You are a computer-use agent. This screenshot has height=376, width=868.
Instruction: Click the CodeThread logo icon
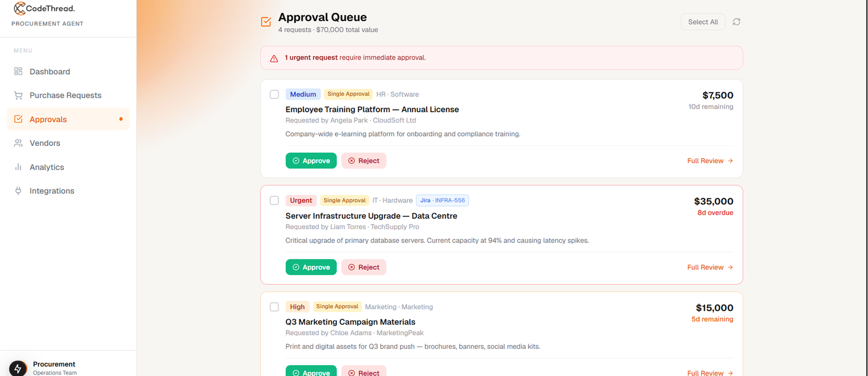pos(20,8)
